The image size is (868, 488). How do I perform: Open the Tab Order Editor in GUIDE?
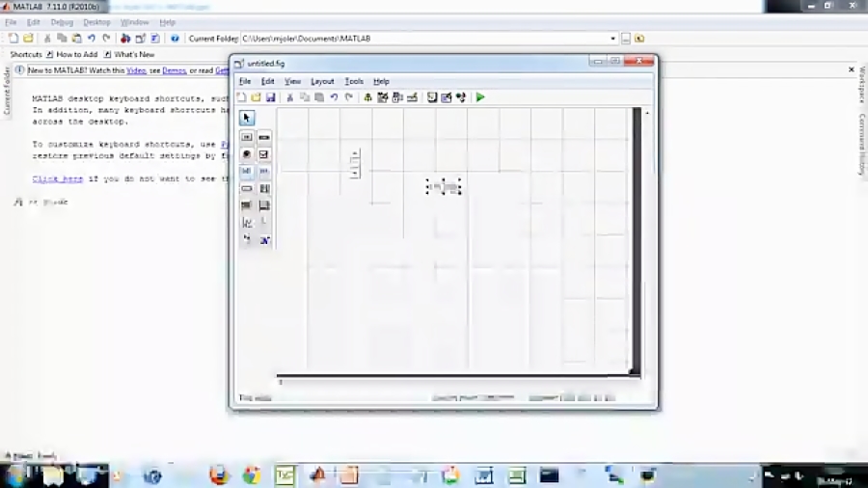[x=397, y=97]
